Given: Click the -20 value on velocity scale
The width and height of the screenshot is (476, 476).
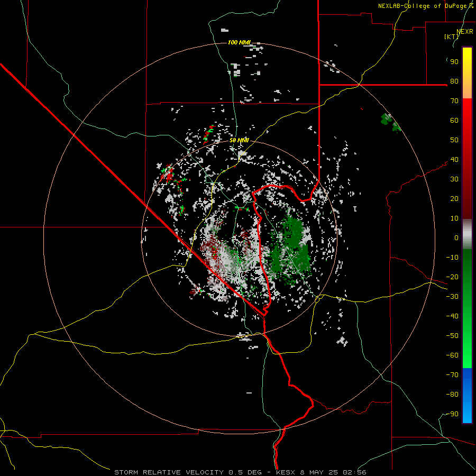Looking at the screenshot, I should (x=452, y=277).
